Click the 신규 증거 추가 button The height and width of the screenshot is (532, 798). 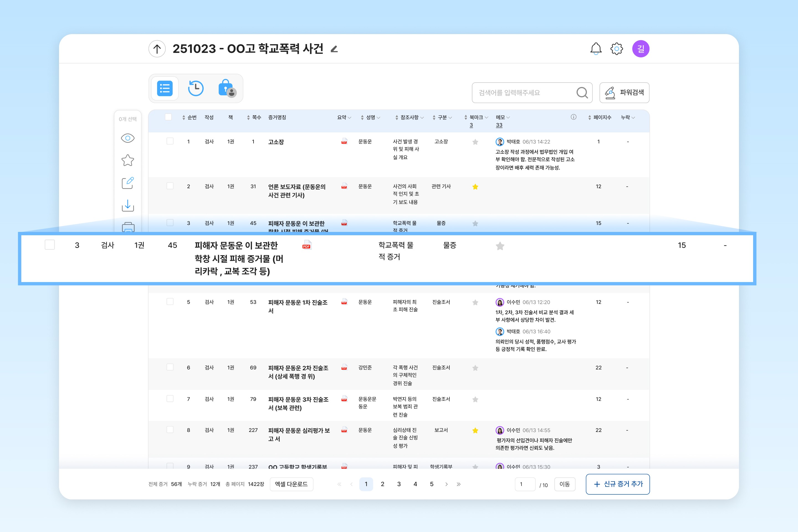tap(618, 484)
